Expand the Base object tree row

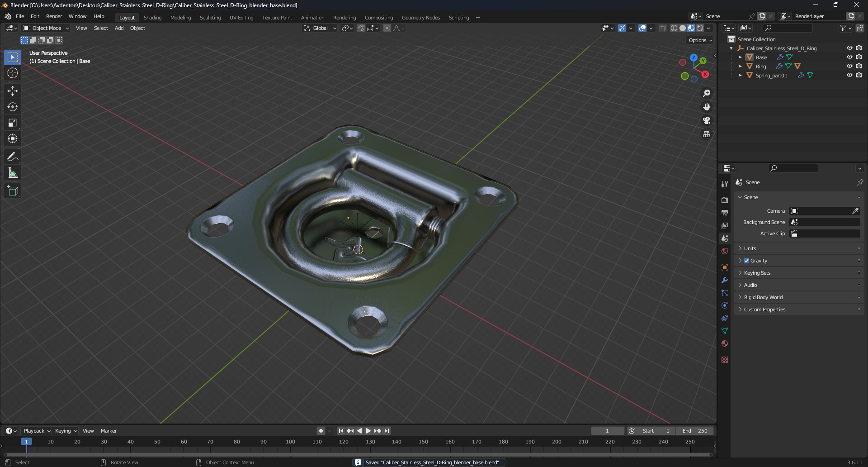click(740, 57)
